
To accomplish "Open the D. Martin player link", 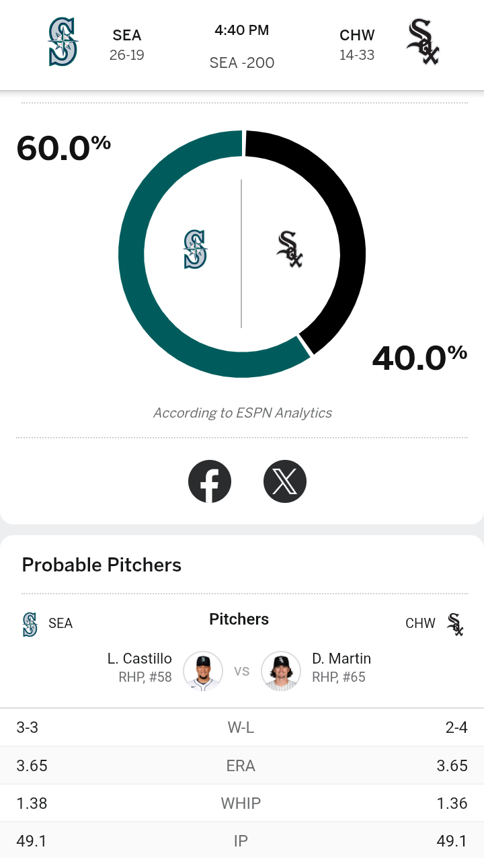I will (341, 659).
